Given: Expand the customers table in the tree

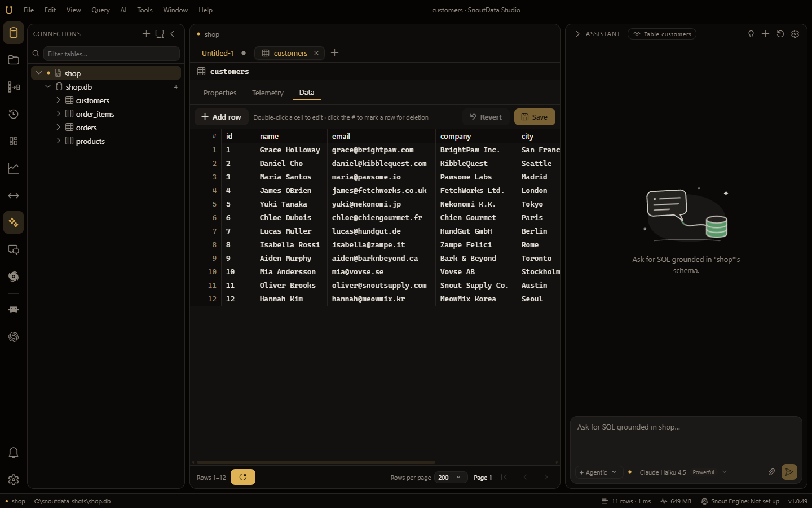Looking at the screenshot, I should tap(58, 100).
